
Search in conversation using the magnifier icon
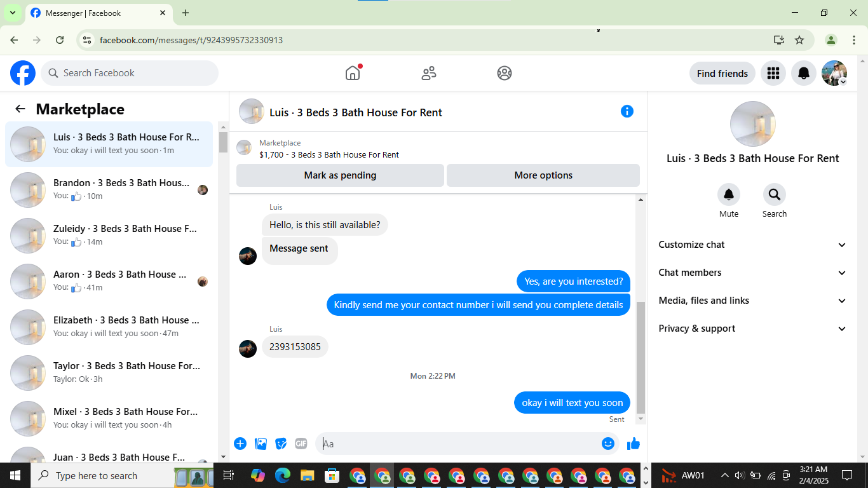click(775, 194)
